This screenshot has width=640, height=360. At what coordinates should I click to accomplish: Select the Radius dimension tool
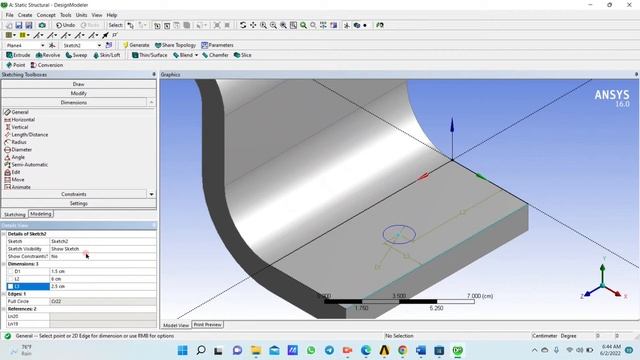(16, 142)
